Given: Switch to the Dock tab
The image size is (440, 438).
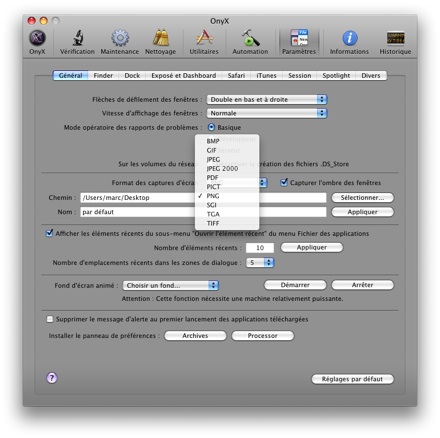Looking at the screenshot, I should tap(132, 76).
